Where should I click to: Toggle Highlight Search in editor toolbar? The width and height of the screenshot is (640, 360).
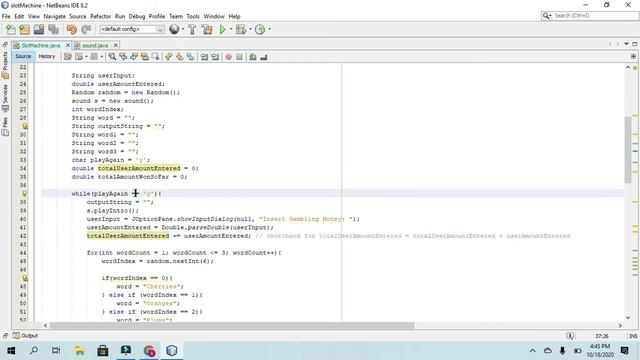pyautogui.click(x=144, y=57)
